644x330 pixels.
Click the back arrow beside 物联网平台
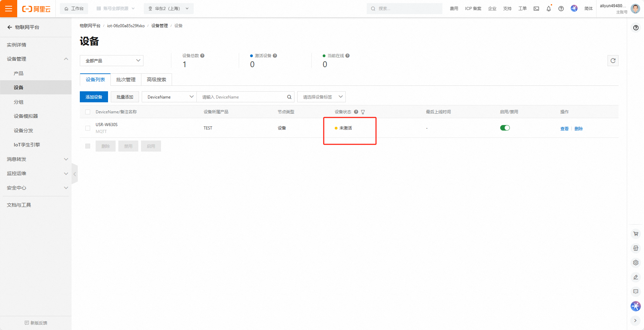[x=10, y=27]
